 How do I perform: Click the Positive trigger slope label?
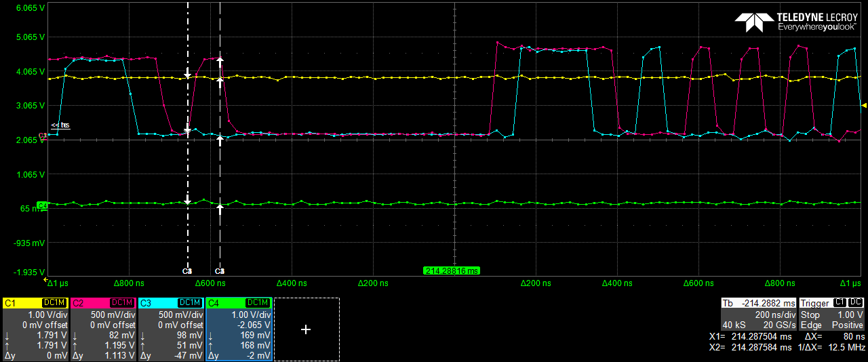pos(848,325)
